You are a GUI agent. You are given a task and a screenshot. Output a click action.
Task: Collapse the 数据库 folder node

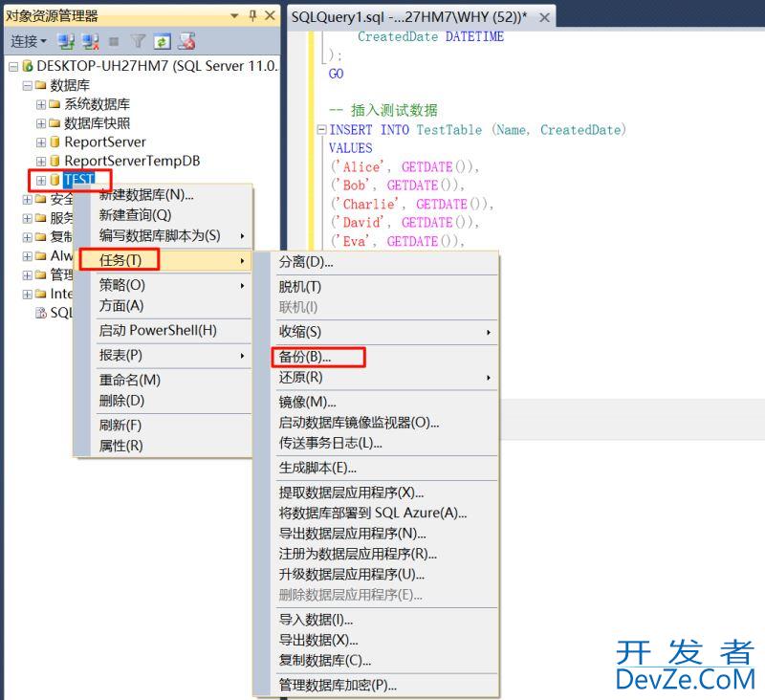pyautogui.click(x=28, y=86)
